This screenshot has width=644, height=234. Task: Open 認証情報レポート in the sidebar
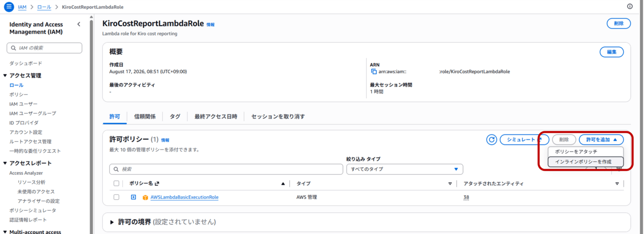tap(28, 220)
